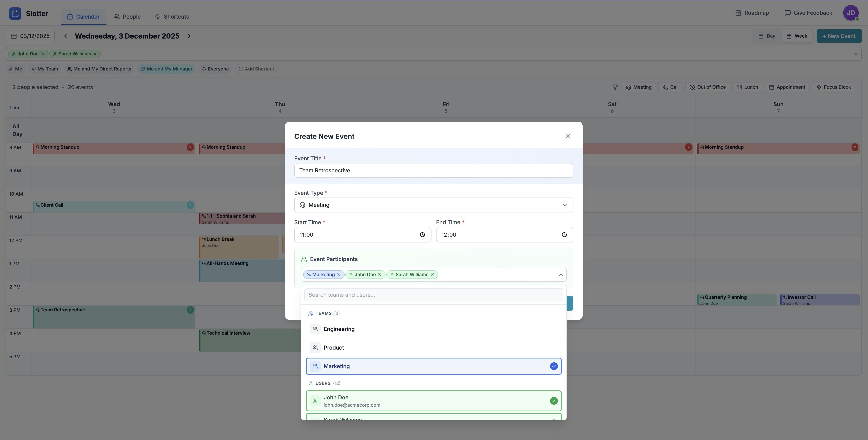Viewport: 868px width, 440px height.
Task: Remove John Doe chip in participants field
Action: (379, 275)
